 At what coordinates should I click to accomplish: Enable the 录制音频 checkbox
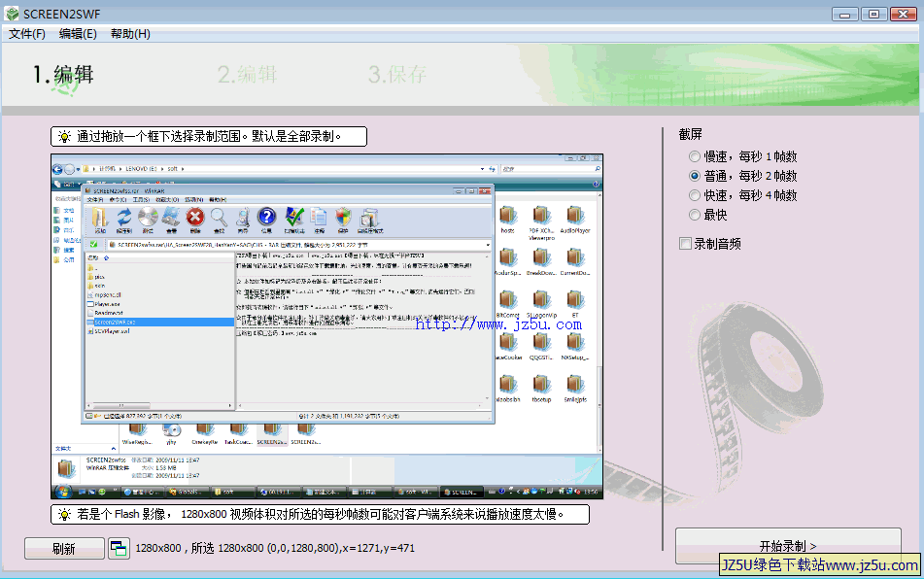(x=685, y=244)
